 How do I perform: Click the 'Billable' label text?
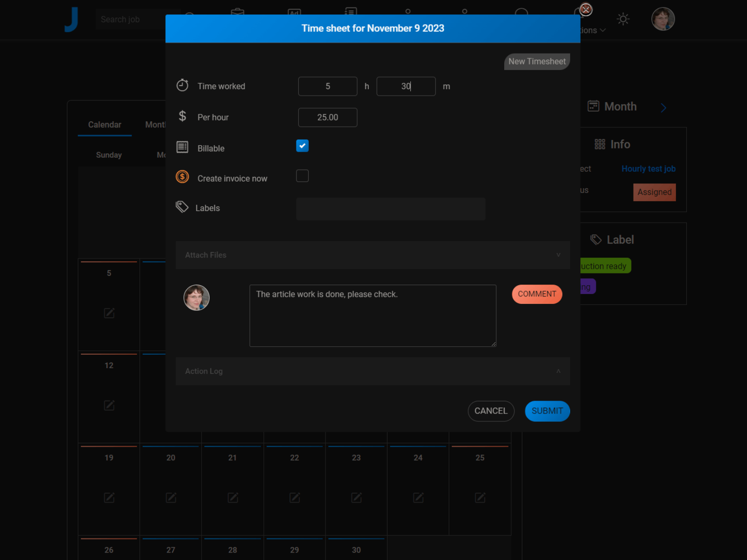click(x=211, y=148)
